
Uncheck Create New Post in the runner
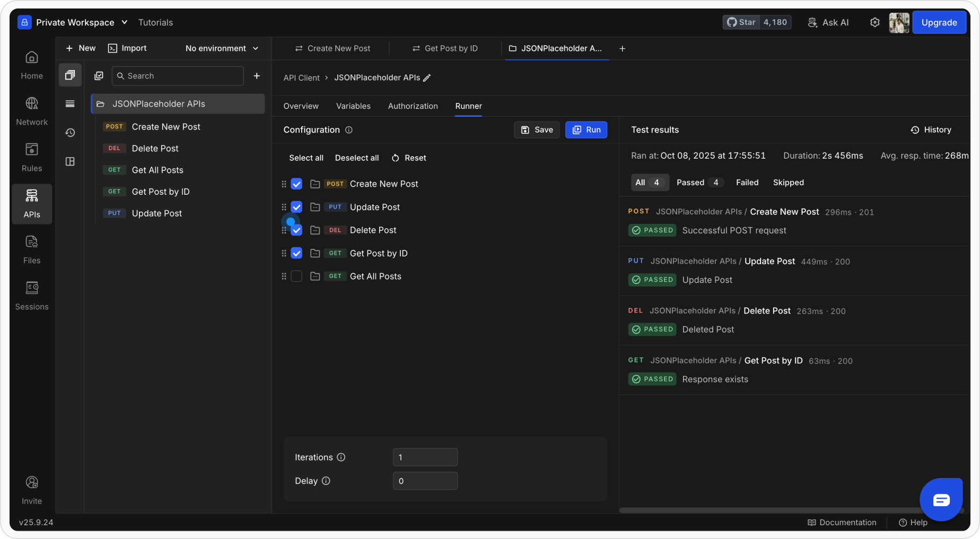296,184
